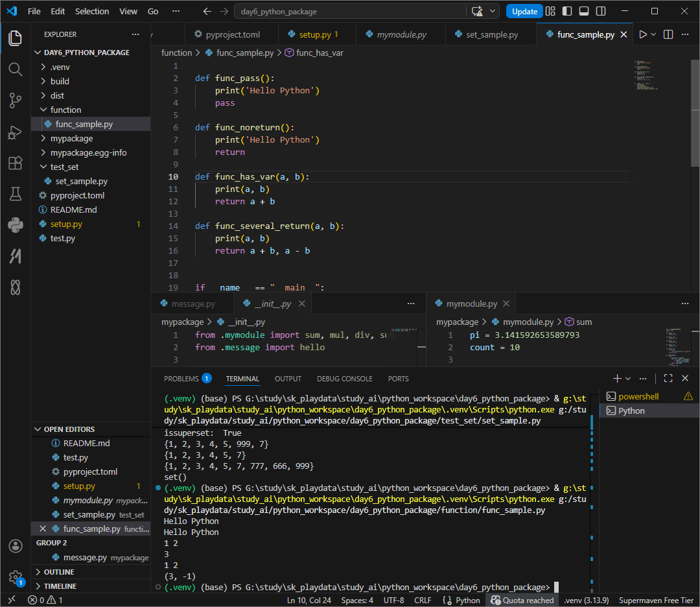Click the func_sample.py code minimap

pos(646,75)
